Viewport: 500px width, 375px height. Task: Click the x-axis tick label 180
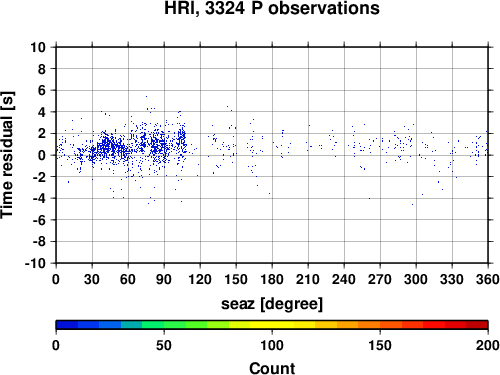point(272,279)
